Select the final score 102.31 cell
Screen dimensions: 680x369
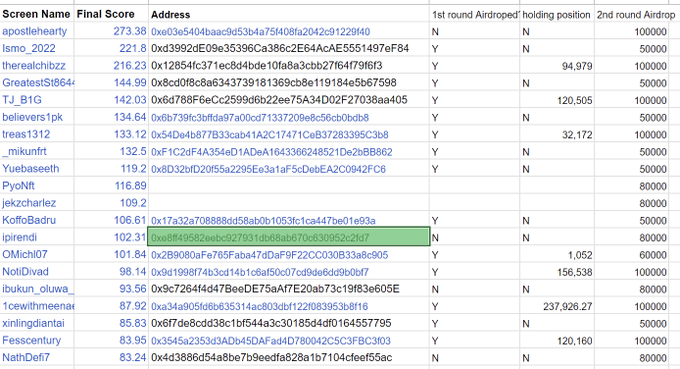click(x=111, y=237)
